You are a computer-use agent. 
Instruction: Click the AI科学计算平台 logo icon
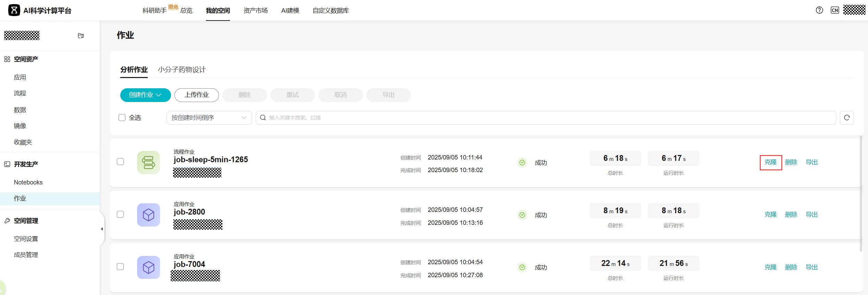tap(14, 10)
